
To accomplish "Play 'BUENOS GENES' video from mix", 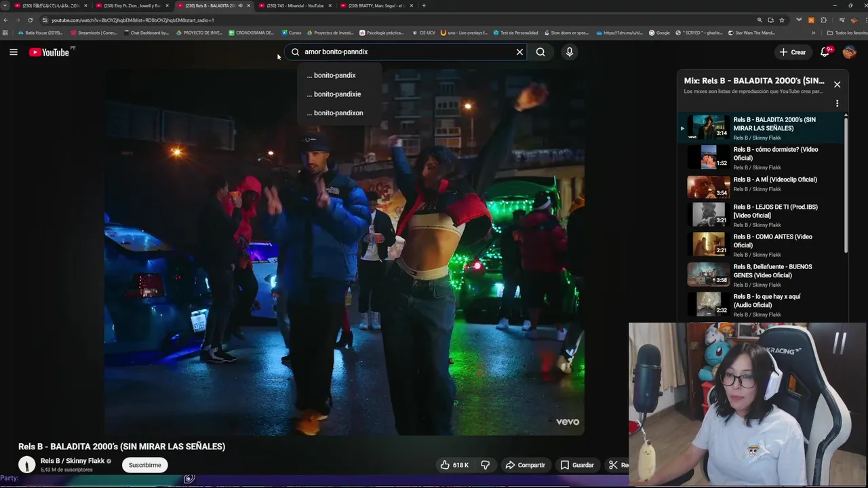I will click(761, 274).
